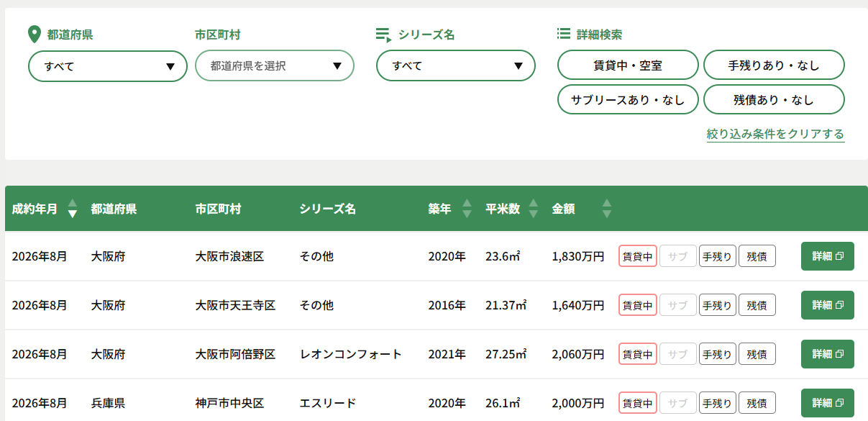Click the 2016年 build year
Viewport: 868px width, 421px height.
[447, 305]
